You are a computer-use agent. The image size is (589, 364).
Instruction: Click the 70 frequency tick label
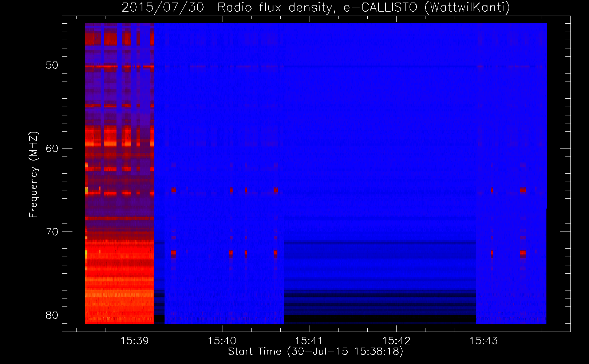[52, 232]
